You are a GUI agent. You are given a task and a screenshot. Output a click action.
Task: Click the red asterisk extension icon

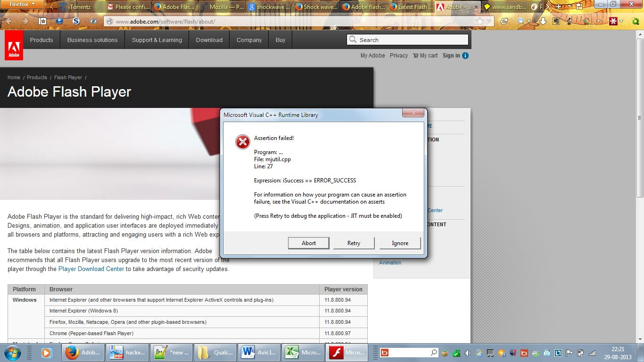[613, 21]
